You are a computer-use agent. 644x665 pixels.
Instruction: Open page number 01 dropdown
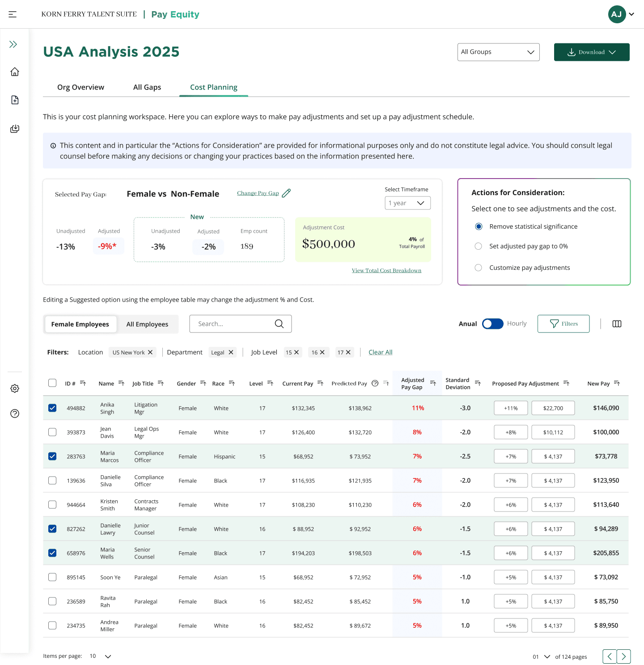541,657
